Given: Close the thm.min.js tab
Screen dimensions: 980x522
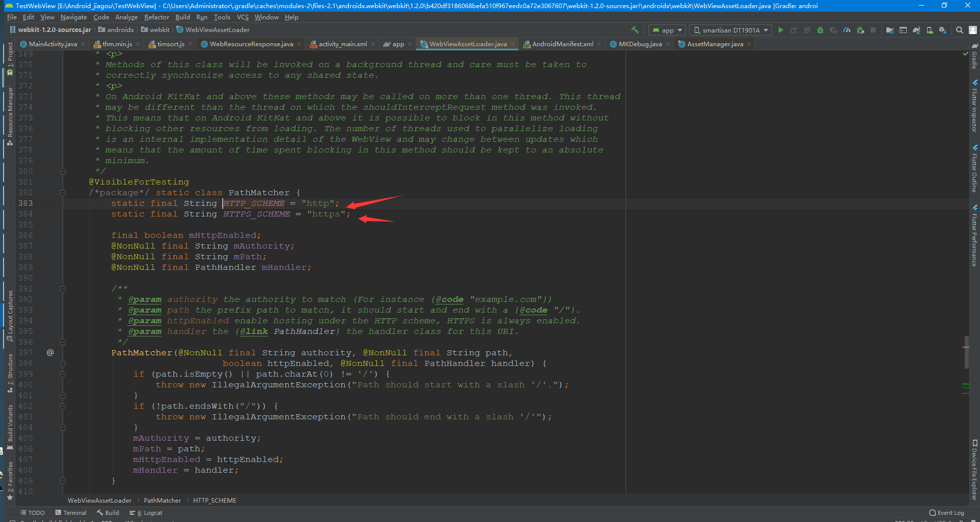Looking at the screenshot, I should click(x=137, y=44).
